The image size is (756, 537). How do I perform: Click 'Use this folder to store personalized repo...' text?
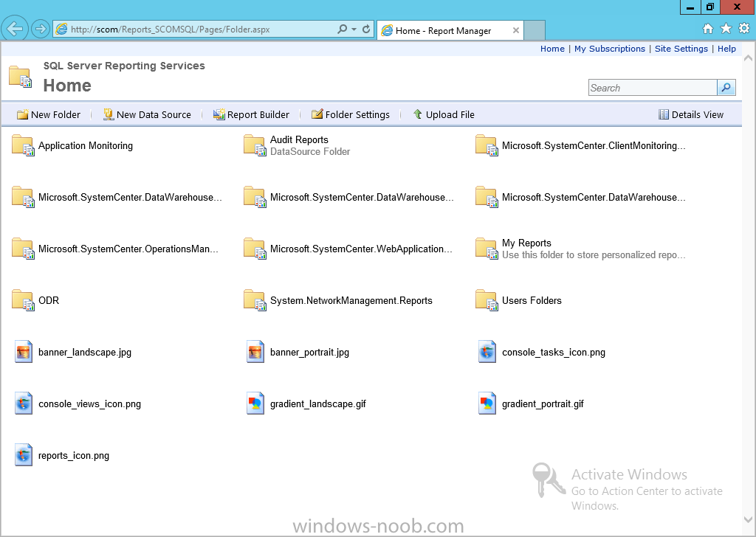pyautogui.click(x=594, y=255)
